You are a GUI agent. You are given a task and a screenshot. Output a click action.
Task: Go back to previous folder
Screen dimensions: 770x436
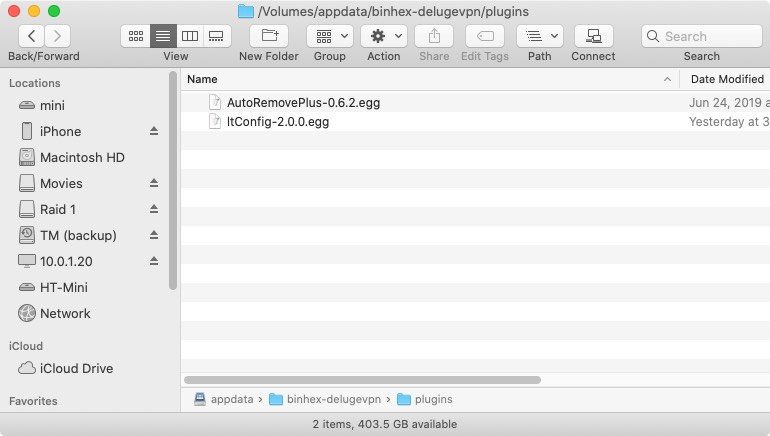pyautogui.click(x=31, y=36)
